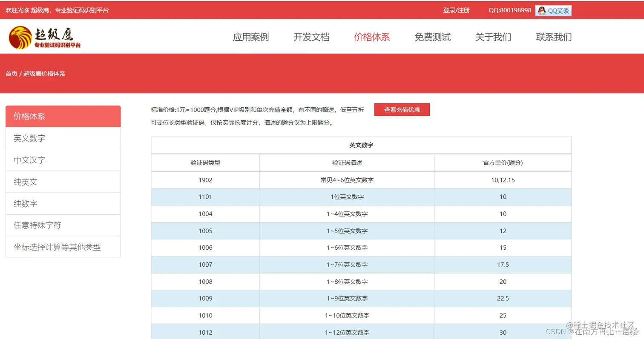The height and width of the screenshot is (339, 644).
Task: Click the price 12 in row 1005
Action: (x=503, y=231)
